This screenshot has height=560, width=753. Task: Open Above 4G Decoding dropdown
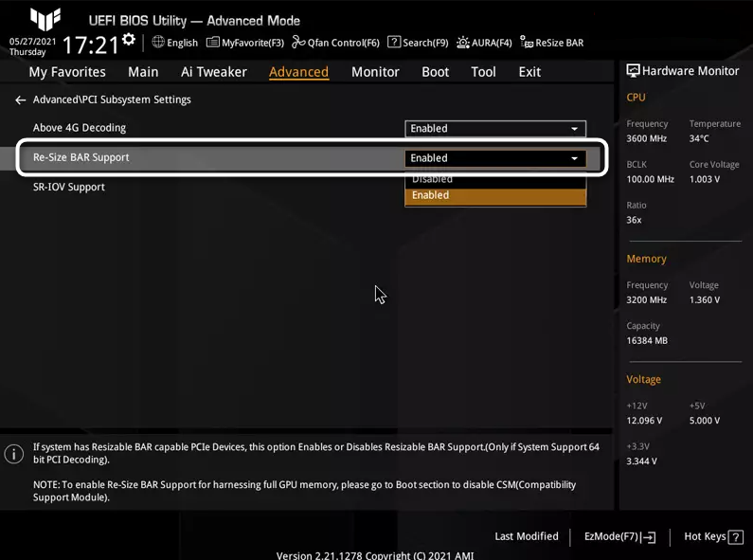click(x=495, y=129)
